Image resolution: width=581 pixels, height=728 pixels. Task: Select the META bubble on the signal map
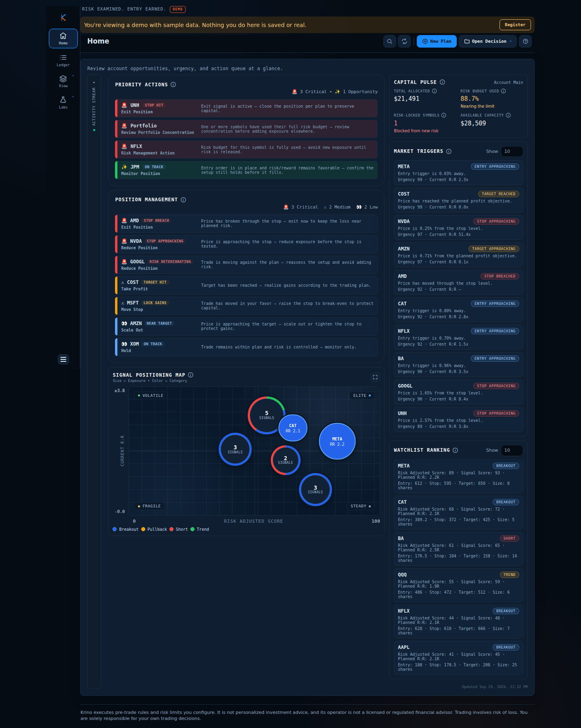click(x=337, y=441)
